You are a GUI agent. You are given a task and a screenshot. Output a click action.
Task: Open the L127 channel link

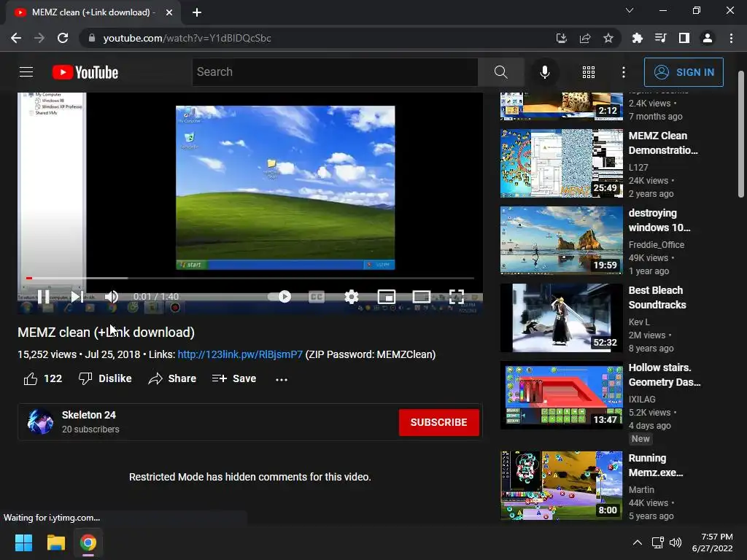point(638,168)
